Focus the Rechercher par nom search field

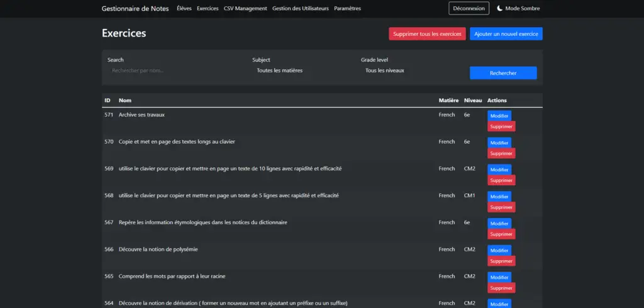177,71
